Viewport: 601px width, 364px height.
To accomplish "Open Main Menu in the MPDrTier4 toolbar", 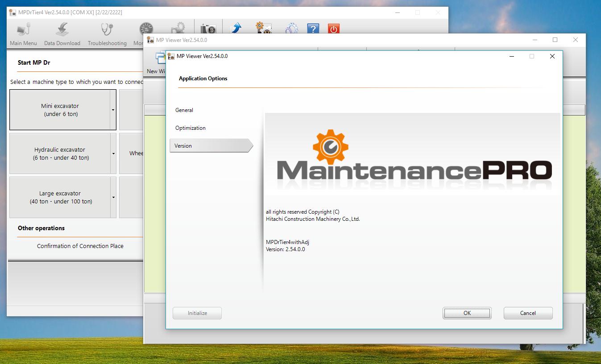I will point(23,34).
